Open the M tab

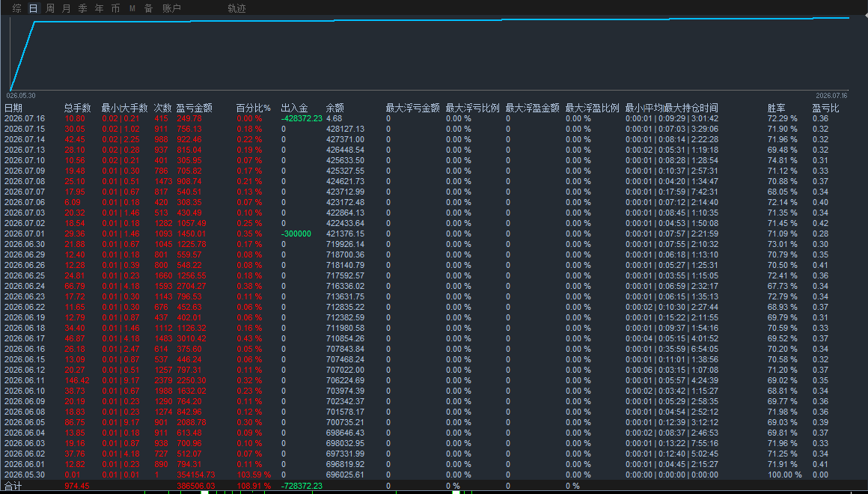(132, 8)
